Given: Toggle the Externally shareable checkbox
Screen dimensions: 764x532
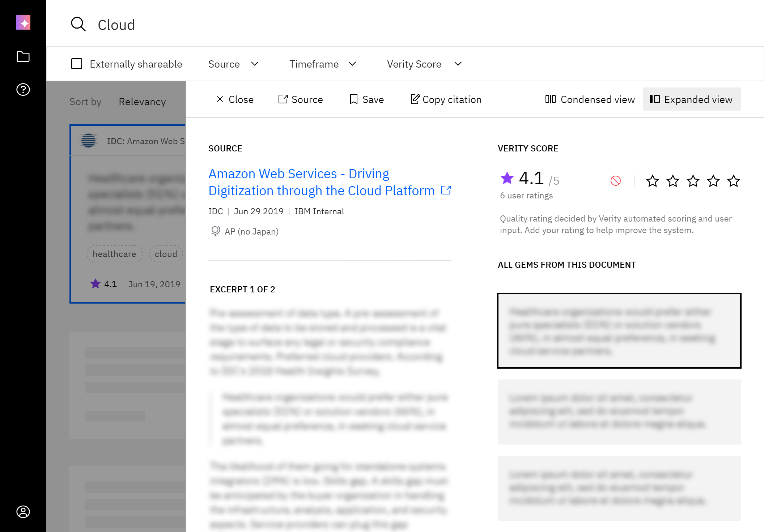Looking at the screenshot, I should [x=77, y=64].
